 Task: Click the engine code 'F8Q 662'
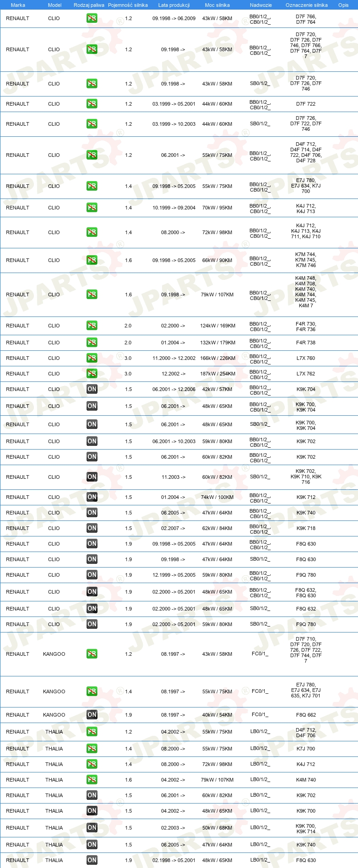coord(306,715)
